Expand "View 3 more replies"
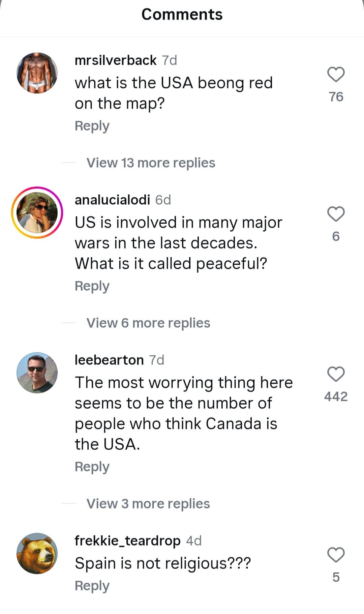The height and width of the screenshot is (614, 364). [x=148, y=504]
